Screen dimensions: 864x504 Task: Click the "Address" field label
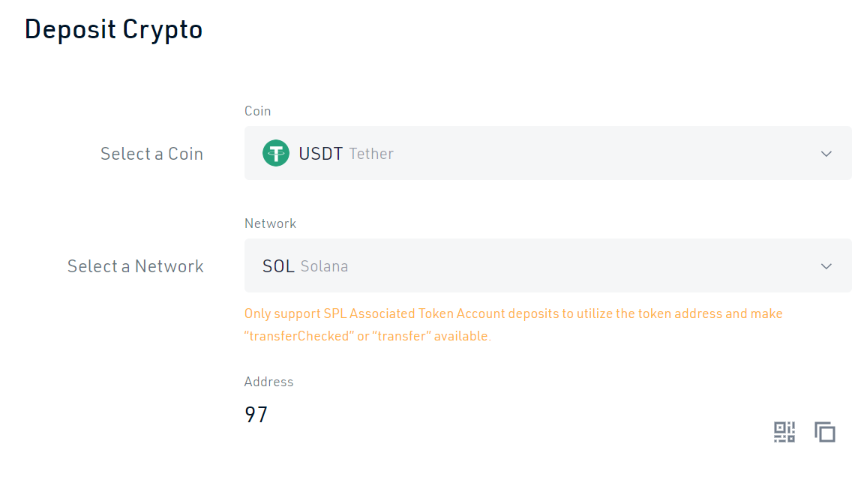pyautogui.click(x=268, y=382)
